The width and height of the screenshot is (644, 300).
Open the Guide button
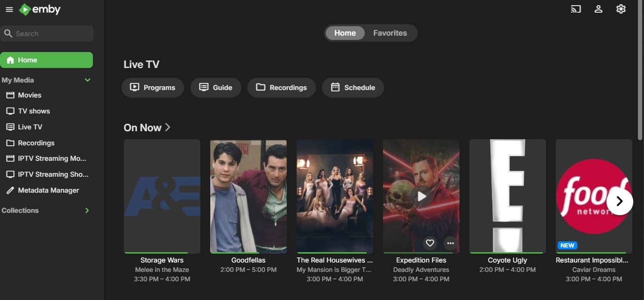click(216, 88)
